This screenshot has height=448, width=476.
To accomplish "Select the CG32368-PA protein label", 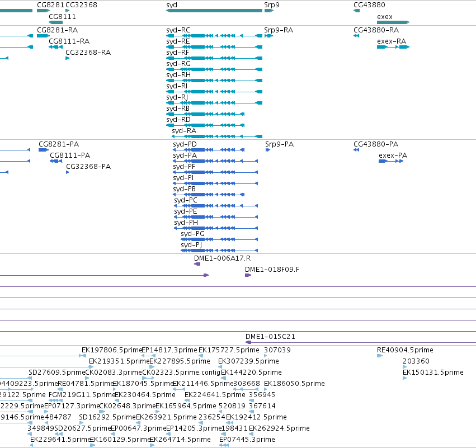I will click(88, 167).
